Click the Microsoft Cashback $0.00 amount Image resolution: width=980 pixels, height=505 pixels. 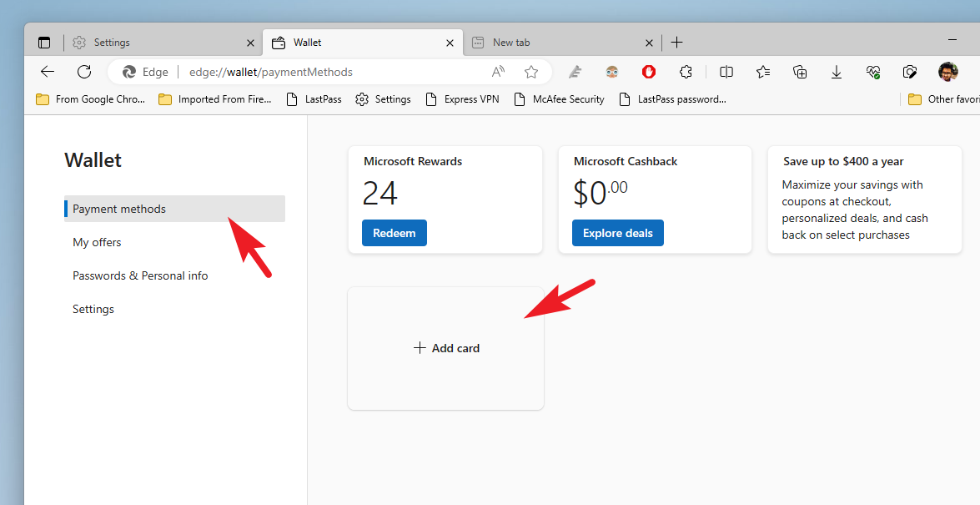(x=600, y=193)
